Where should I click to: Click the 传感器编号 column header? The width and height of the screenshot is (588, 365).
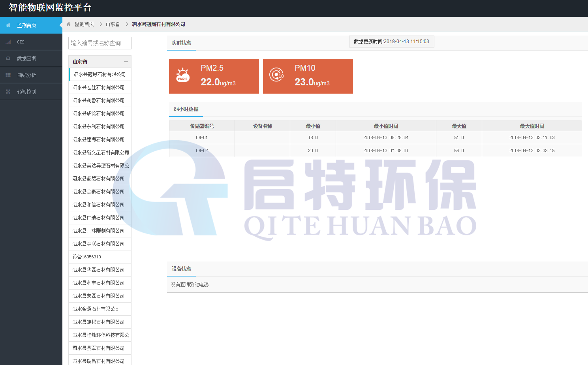(x=202, y=126)
